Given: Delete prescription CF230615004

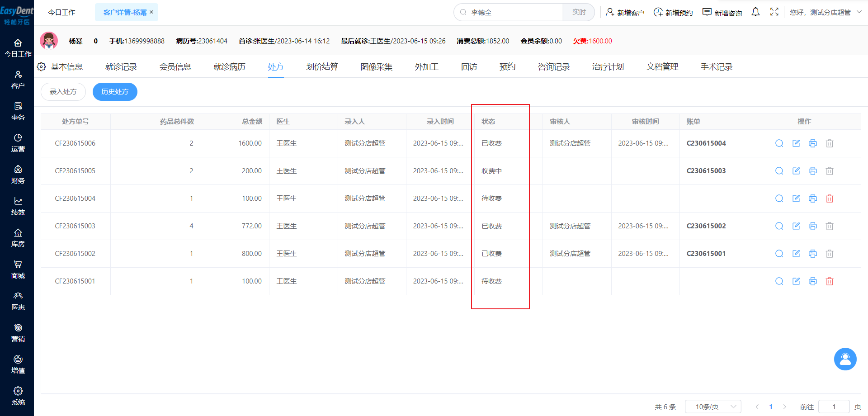Looking at the screenshot, I should 830,199.
